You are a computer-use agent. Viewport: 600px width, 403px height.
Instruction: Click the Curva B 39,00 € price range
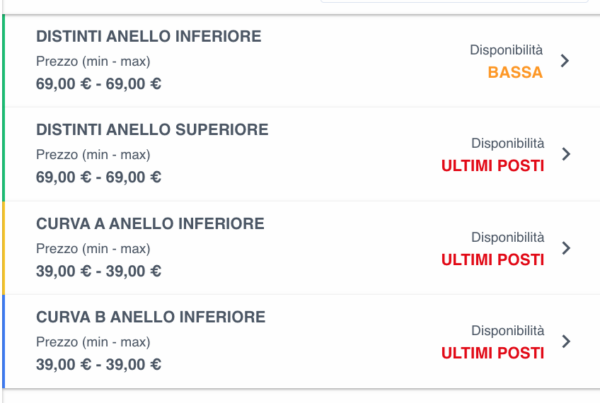tap(98, 364)
